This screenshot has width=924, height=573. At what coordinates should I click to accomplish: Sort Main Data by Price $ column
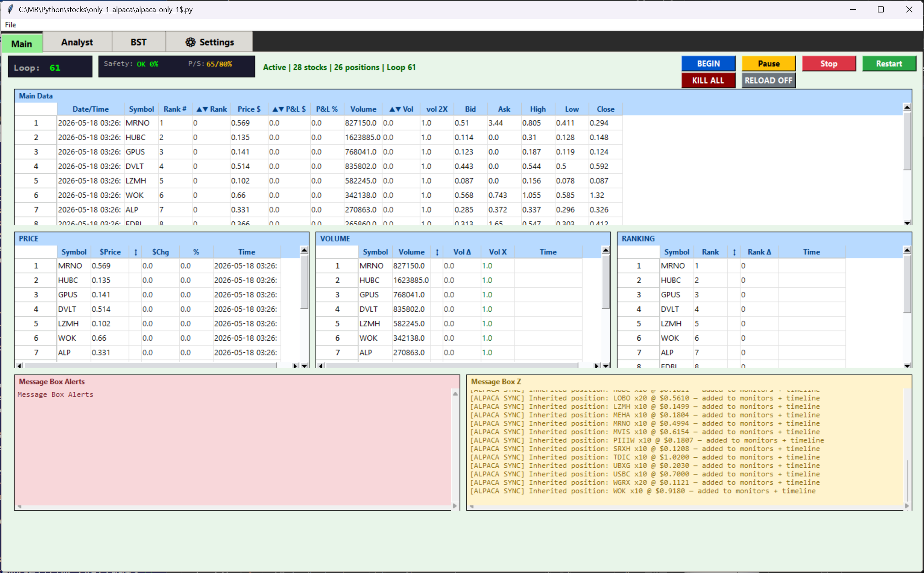pos(249,109)
